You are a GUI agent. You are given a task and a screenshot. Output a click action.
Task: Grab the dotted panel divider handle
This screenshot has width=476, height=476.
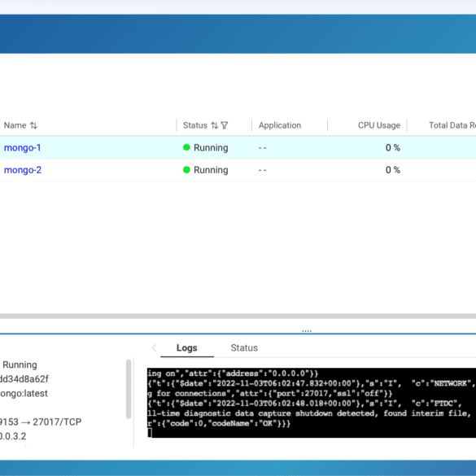[x=307, y=331]
